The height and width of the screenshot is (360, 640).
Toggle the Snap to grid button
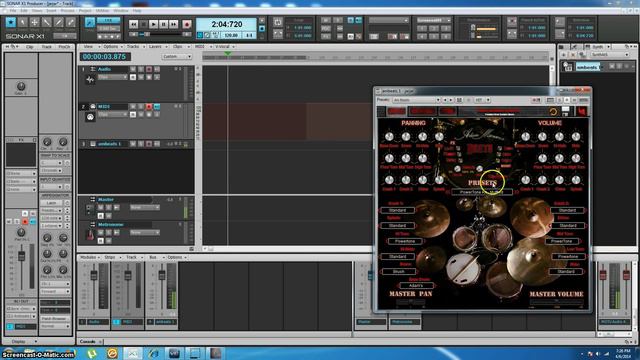[90, 23]
